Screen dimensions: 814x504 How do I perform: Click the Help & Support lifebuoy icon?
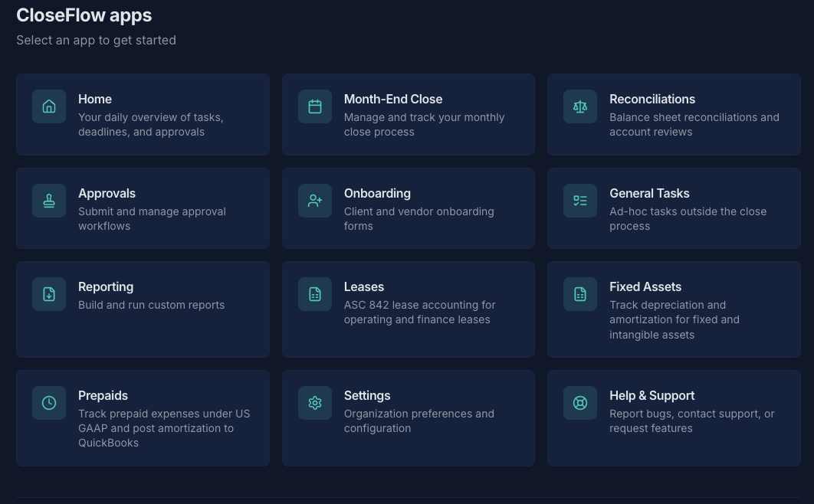pyautogui.click(x=580, y=403)
